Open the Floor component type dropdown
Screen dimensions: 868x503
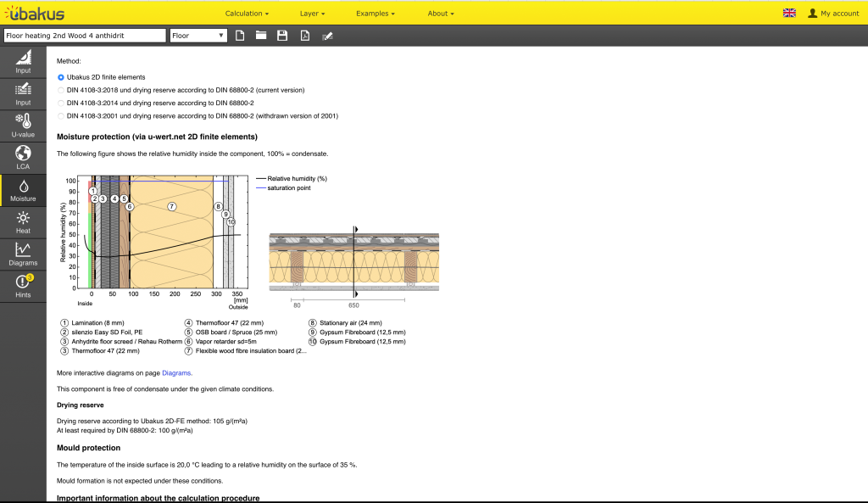click(x=198, y=36)
